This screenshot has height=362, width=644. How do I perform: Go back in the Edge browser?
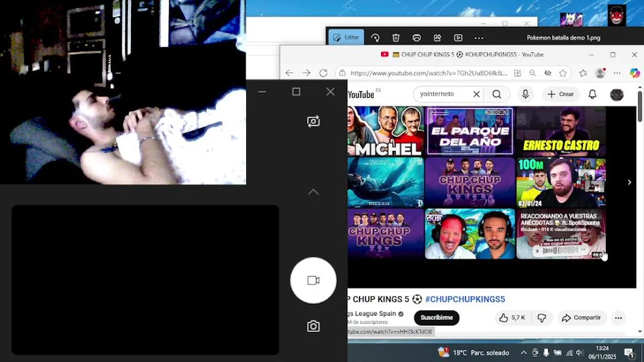289,73
